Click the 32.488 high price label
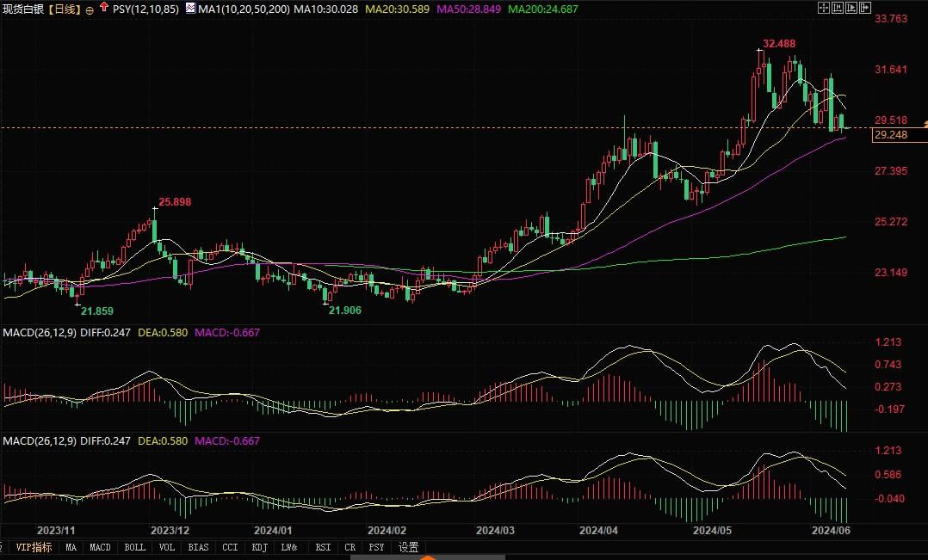The height and width of the screenshot is (560, 928). 779,44
